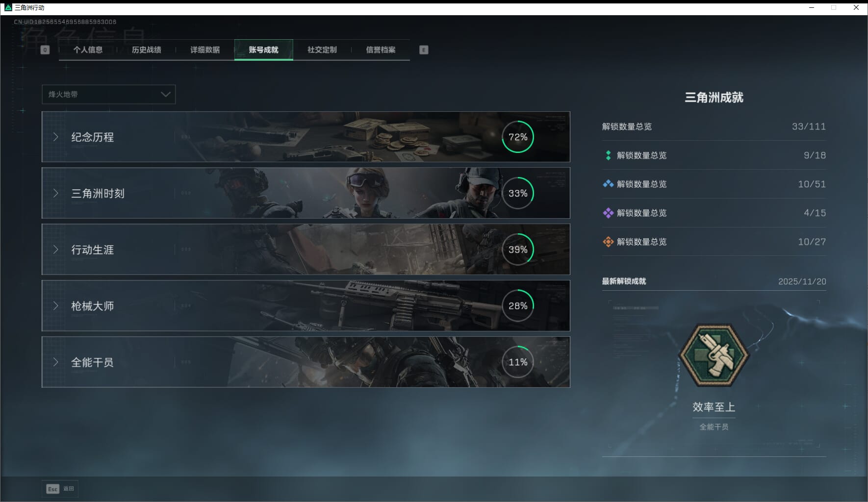Click the 39% progress ring of 行动生涯

click(518, 250)
